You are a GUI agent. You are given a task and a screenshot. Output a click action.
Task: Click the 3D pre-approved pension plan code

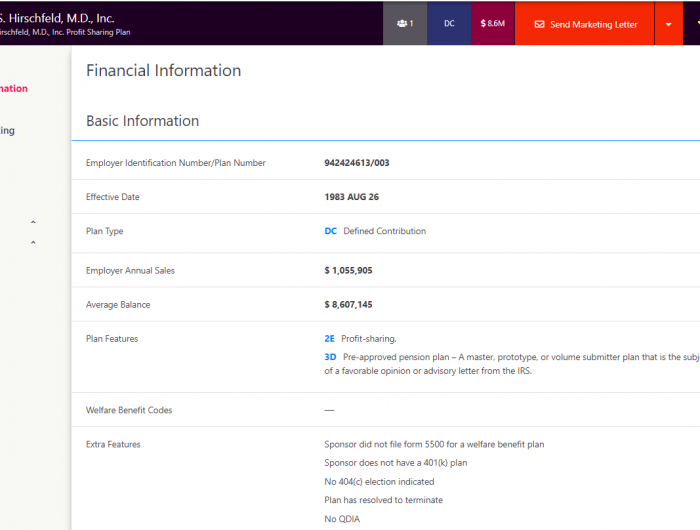329,356
